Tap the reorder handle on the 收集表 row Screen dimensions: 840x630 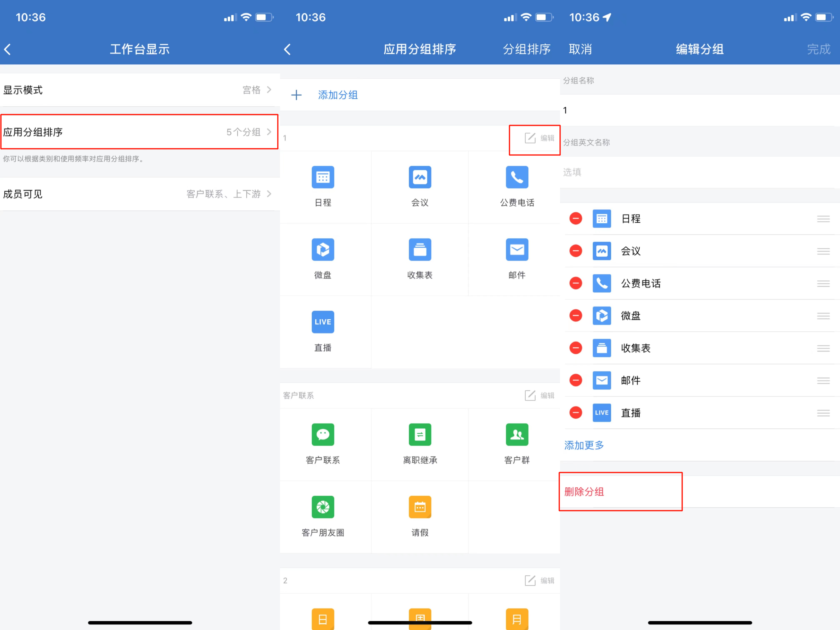pyautogui.click(x=823, y=348)
